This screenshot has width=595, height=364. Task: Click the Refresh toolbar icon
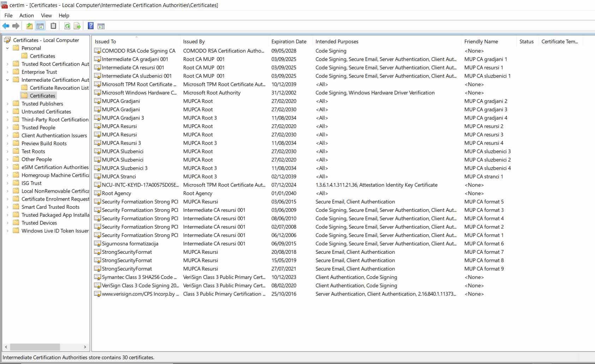tap(67, 26)
